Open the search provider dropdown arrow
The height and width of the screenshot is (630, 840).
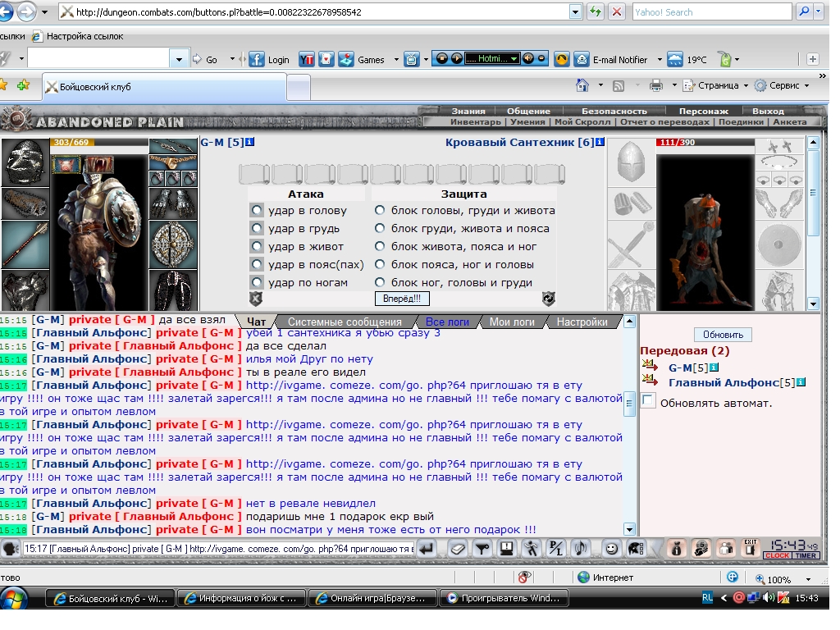pos(818,11)
